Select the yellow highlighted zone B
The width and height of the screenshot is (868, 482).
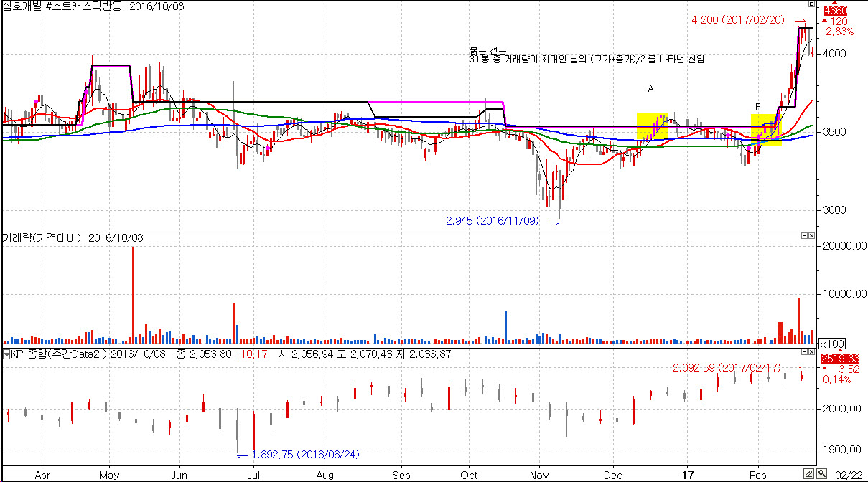click(x=765, y=129)
